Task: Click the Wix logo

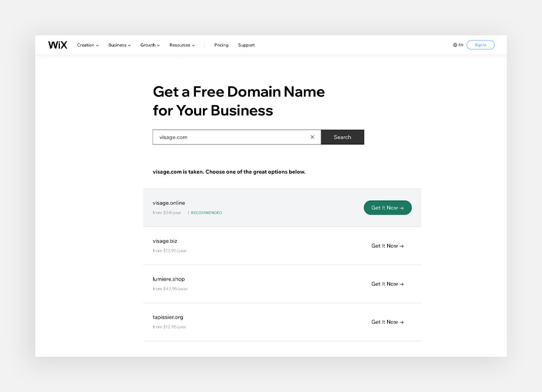Action: 57,45
